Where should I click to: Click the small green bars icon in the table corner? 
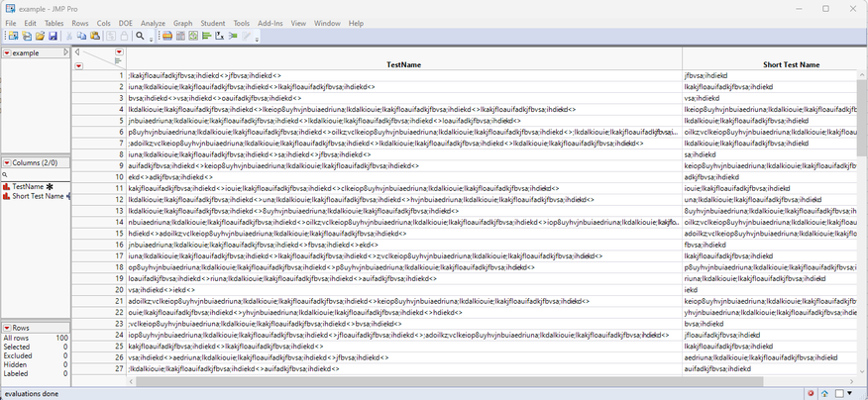coord(118,60)
